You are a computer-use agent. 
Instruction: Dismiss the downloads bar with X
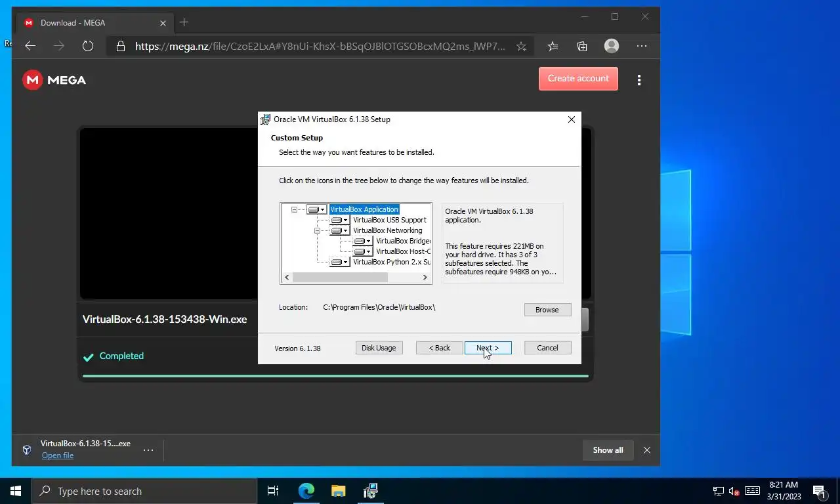coord(647,450)
